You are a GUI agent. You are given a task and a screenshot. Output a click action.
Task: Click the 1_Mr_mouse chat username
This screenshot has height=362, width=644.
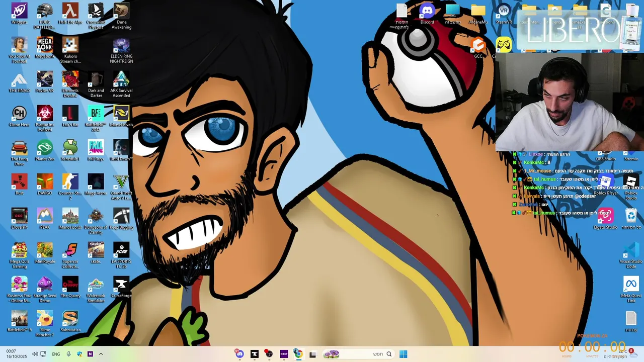tap(538, 171)
